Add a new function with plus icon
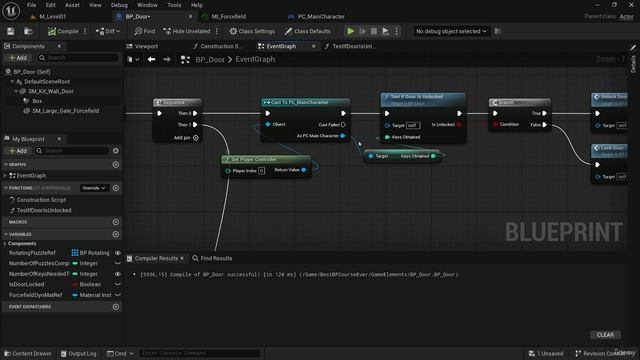The image size is (640, 360). [x=116, y=188]
